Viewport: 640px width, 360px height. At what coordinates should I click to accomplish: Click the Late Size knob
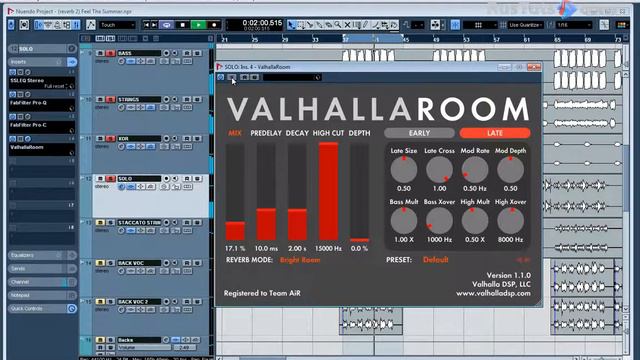click(404, 169)
